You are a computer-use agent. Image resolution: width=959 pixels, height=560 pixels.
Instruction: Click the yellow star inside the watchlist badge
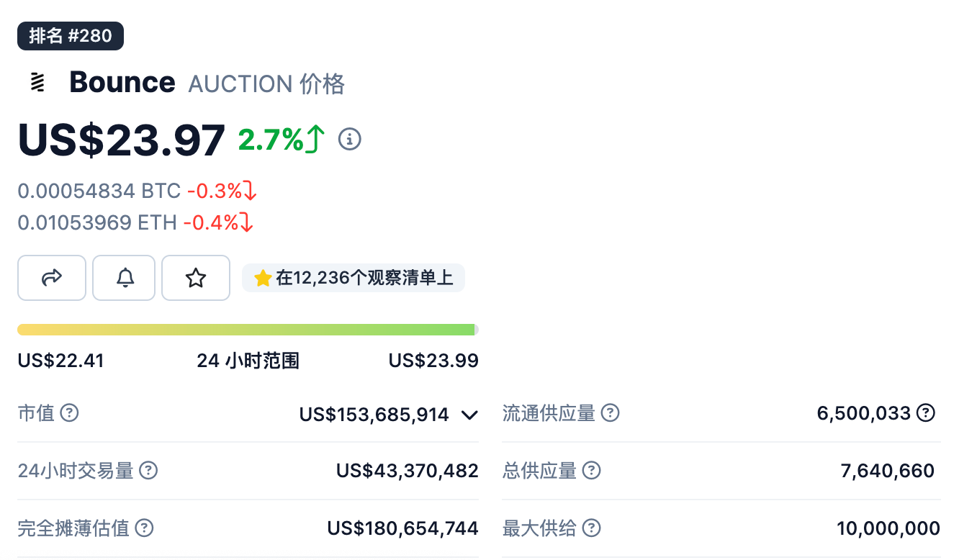coord(262,278)
